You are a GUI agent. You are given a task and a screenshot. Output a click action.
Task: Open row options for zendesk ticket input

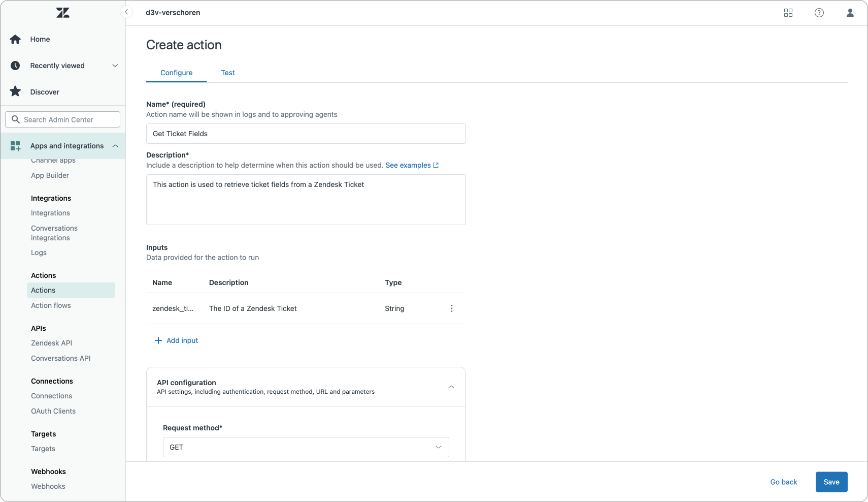click(x=452, y=308)
